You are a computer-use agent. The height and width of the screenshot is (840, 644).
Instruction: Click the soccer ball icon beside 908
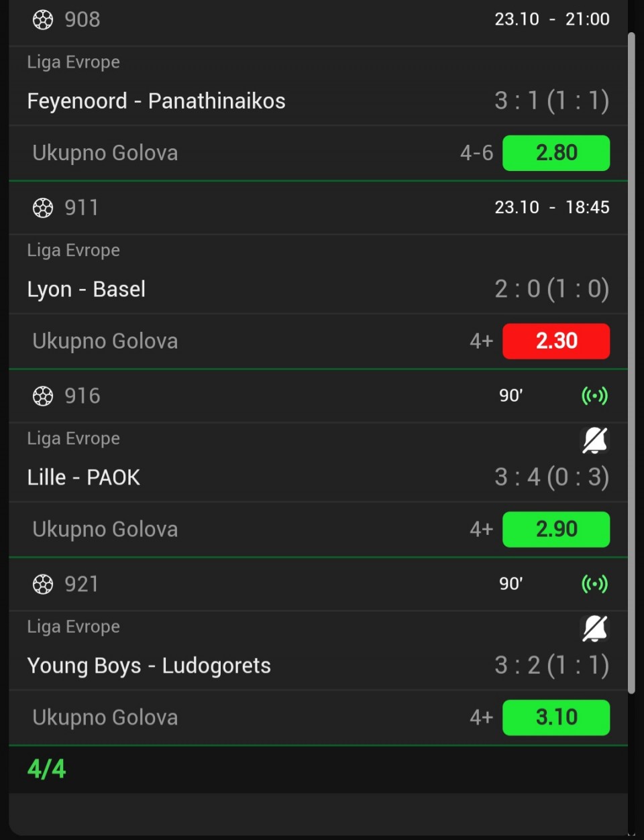coord(43,20)
